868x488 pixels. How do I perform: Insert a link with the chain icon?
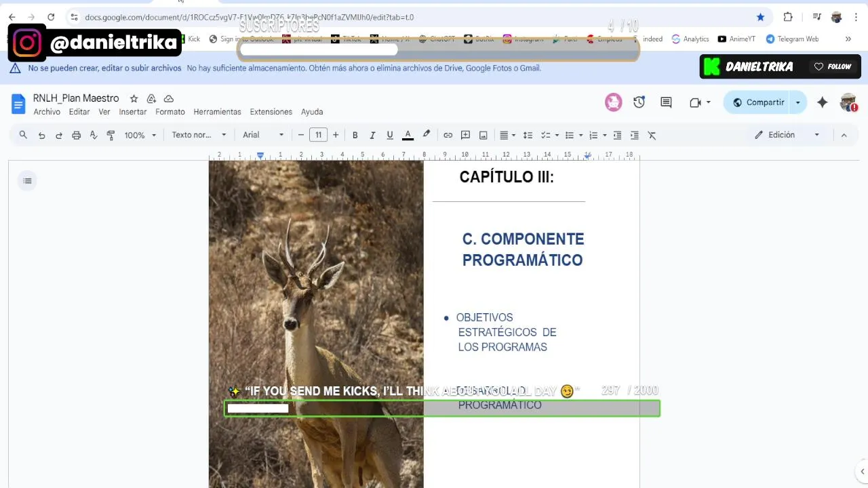point(448,135)
